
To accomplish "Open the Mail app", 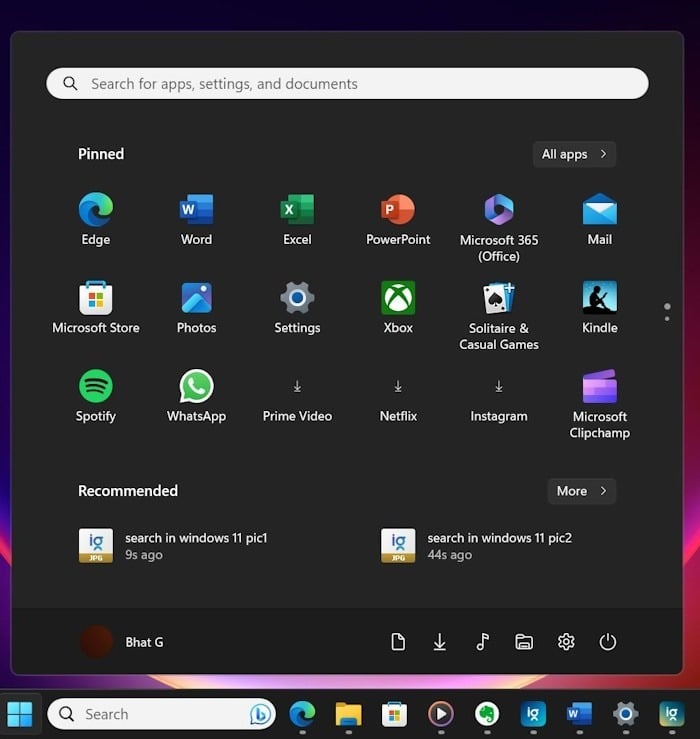I will [600, 219].
